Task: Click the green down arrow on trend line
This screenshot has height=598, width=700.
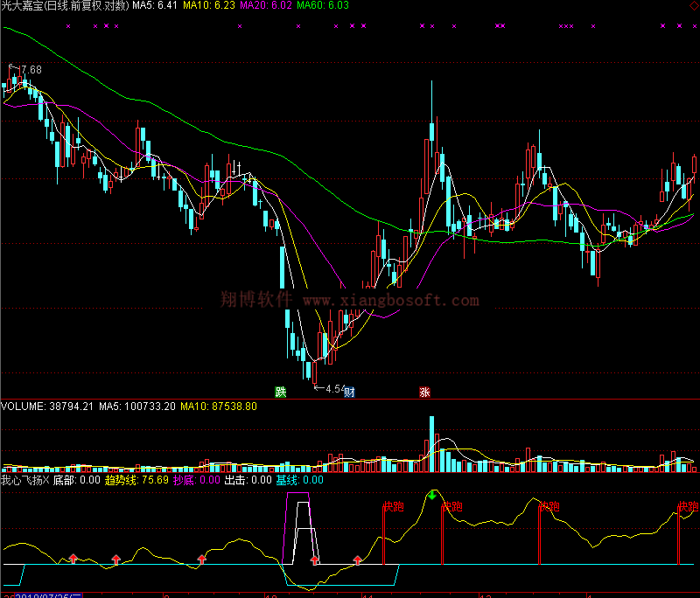Action: pyautogui.click(x=432, y=495)
